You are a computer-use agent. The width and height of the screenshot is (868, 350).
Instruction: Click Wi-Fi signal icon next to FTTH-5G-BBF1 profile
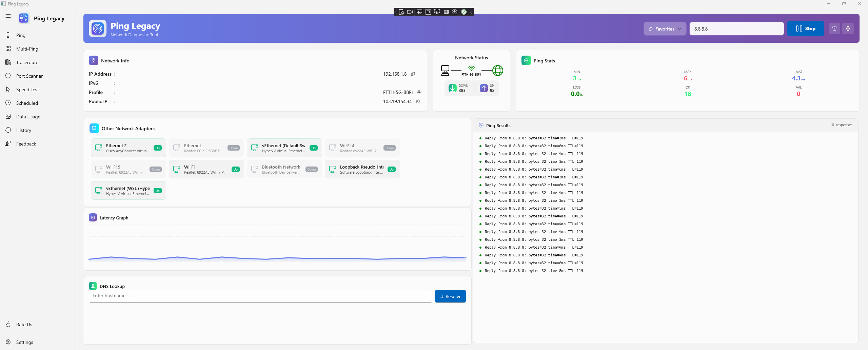point(419,92)
